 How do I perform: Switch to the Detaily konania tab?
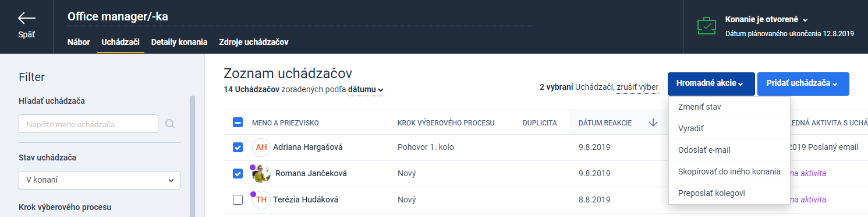(x=179, y=42)
